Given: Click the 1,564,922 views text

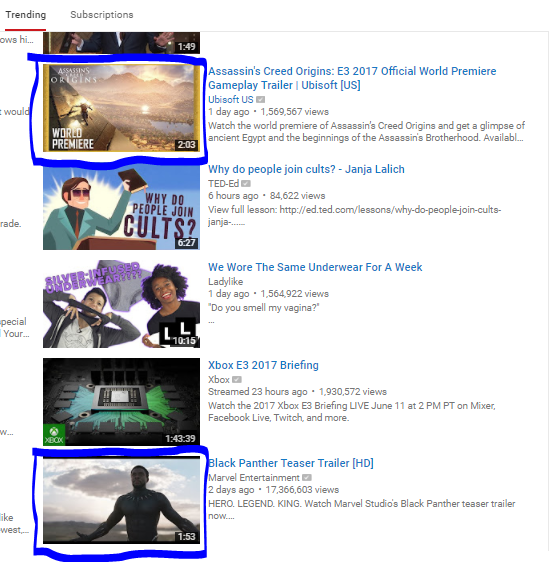Looking at the screenshot, I should (295, 294).
